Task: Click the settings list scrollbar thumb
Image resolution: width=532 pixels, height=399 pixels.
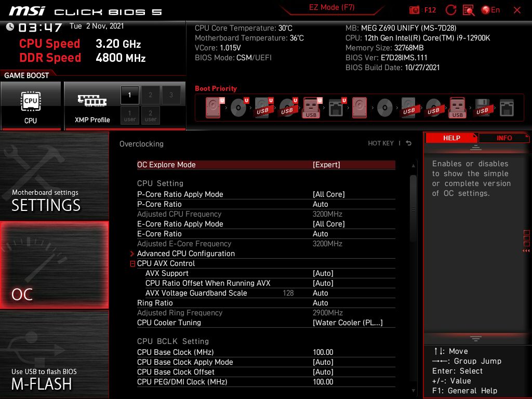Action: [x=413, y=209]
